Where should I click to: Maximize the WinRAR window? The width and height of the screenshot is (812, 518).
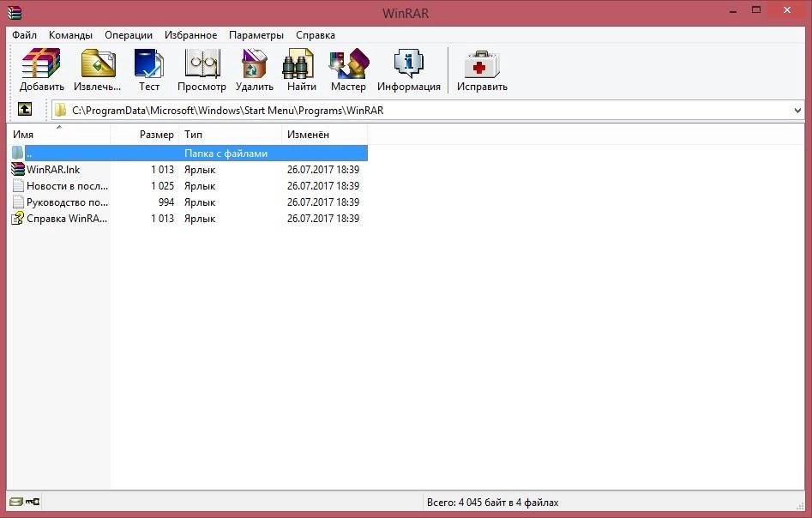(756, 9)
